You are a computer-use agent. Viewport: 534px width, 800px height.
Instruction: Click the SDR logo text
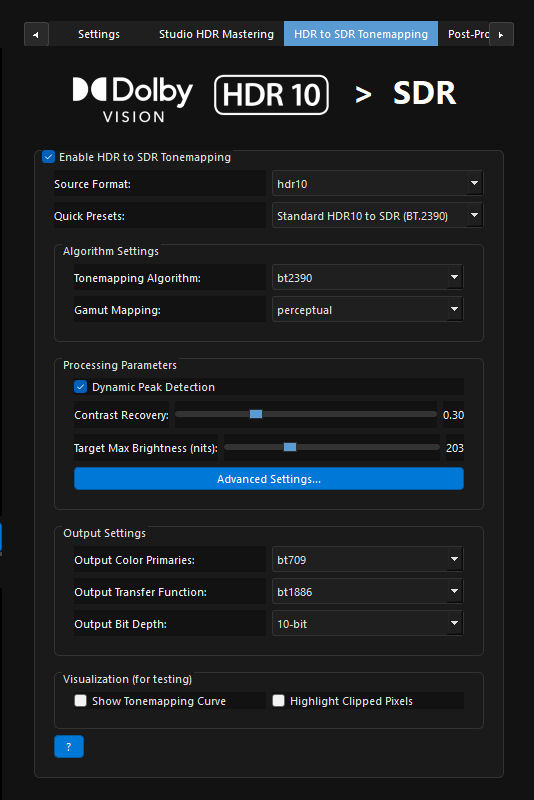click(x=424, y=93)
